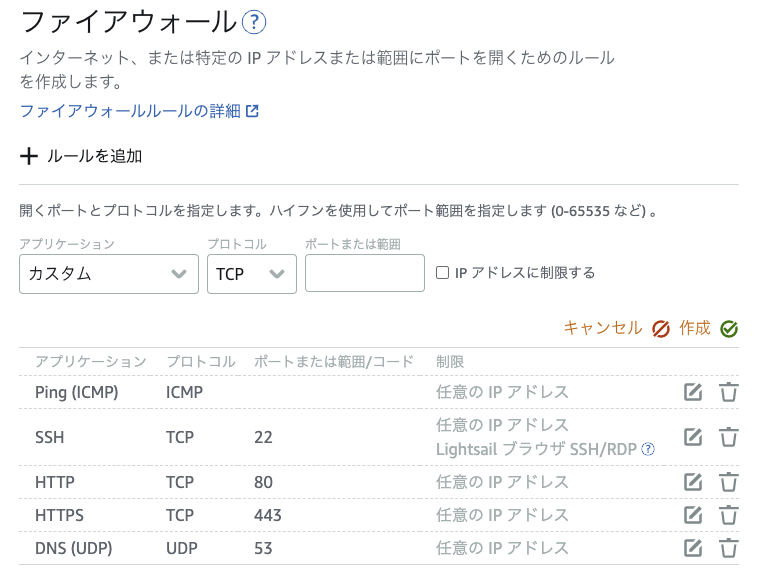Edit the DNS (UDP) rule
Viewport: 759px width, 573px height.
click(692, 548)
